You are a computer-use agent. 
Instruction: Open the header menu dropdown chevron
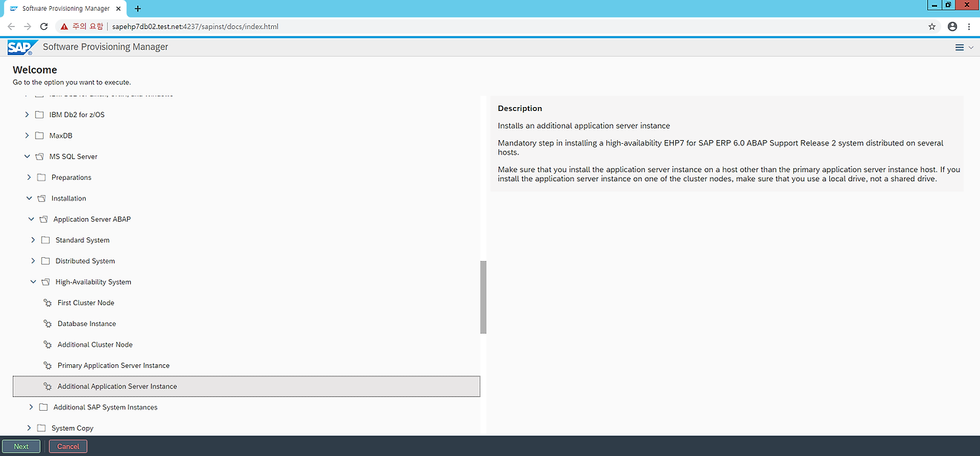tap(971, 47)
